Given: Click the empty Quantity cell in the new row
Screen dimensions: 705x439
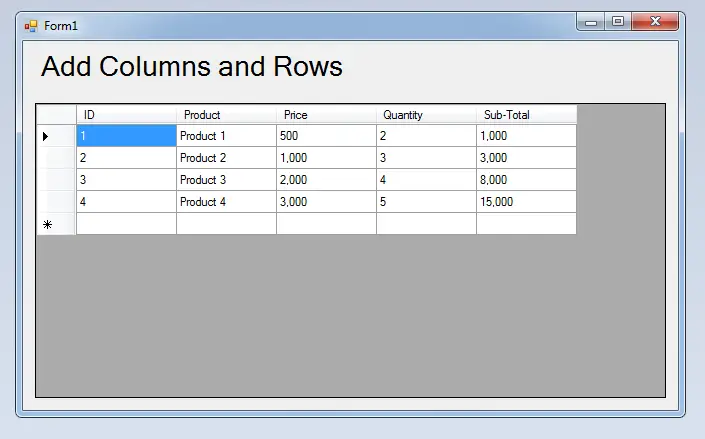Looking at the screenshot, I should pos(426,224).
